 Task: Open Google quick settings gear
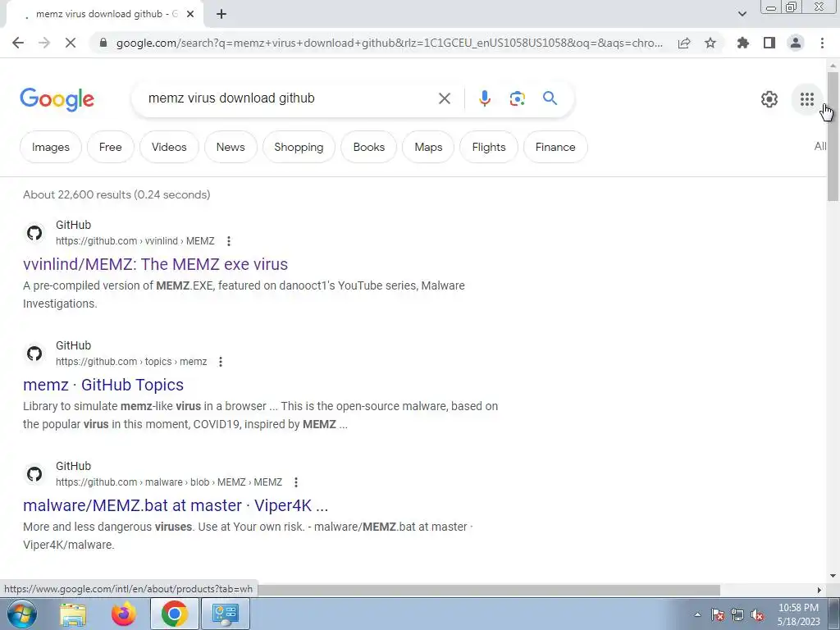[x=769, y=99]
